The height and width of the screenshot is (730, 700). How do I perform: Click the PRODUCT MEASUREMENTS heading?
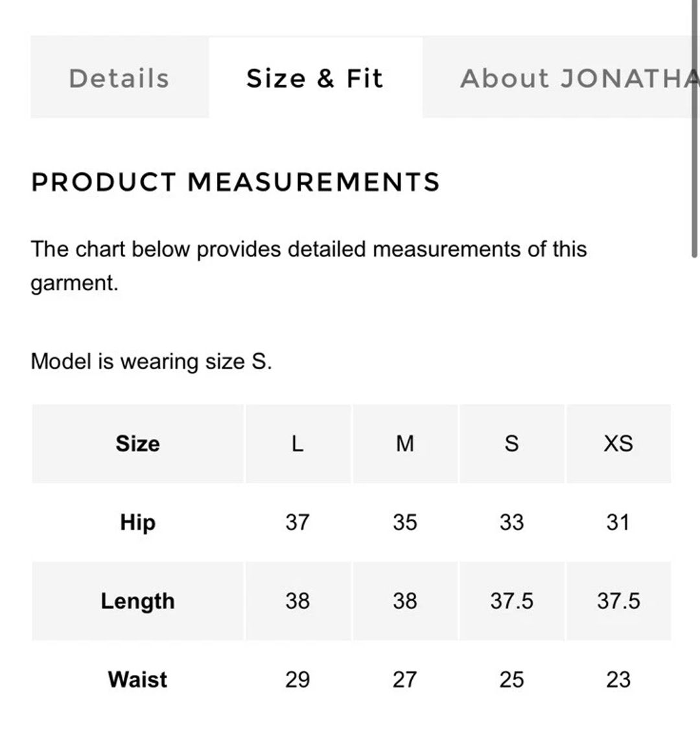(235, 182)
